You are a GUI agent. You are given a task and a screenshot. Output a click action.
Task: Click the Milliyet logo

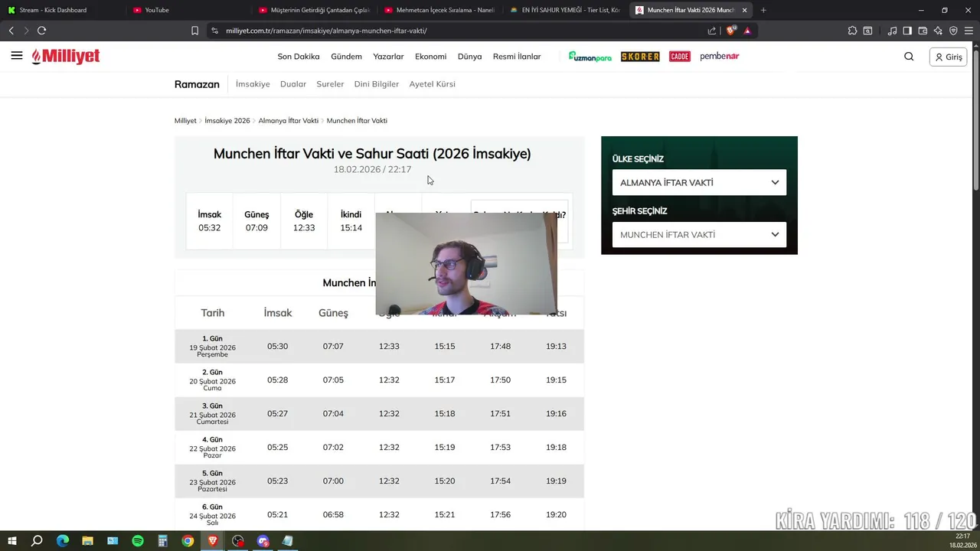[x=66, y=57]
